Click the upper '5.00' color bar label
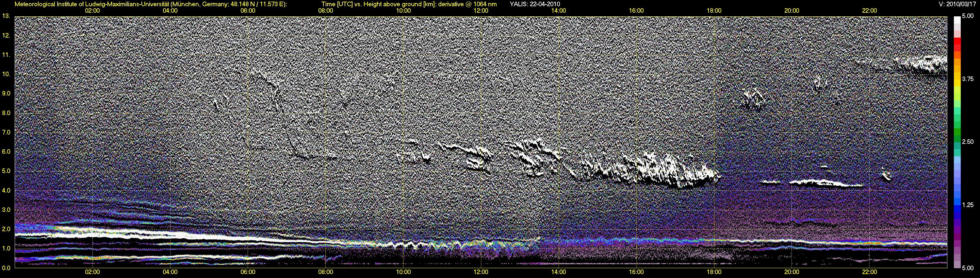Screen dimensions: 980x278 click(968, 16)
